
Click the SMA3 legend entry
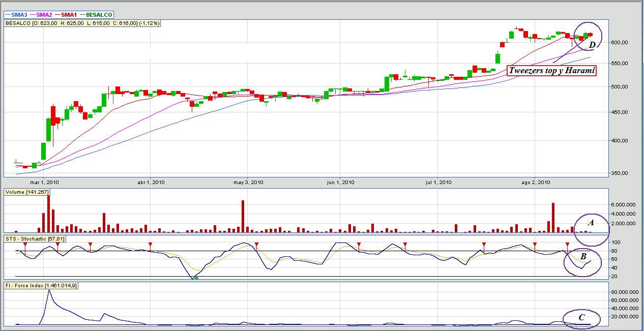pos(17,15)
